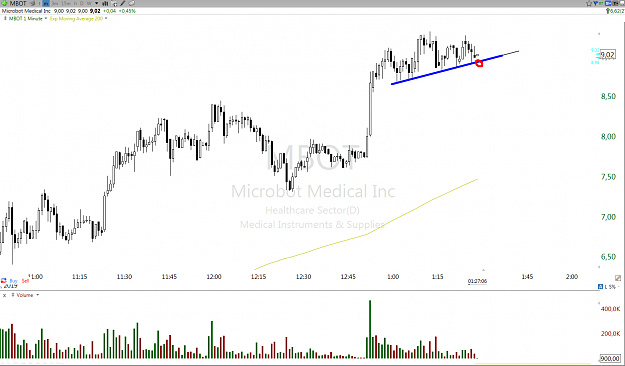
Task: Switch to the Weekly timeframe
Action: pos(89,3)
